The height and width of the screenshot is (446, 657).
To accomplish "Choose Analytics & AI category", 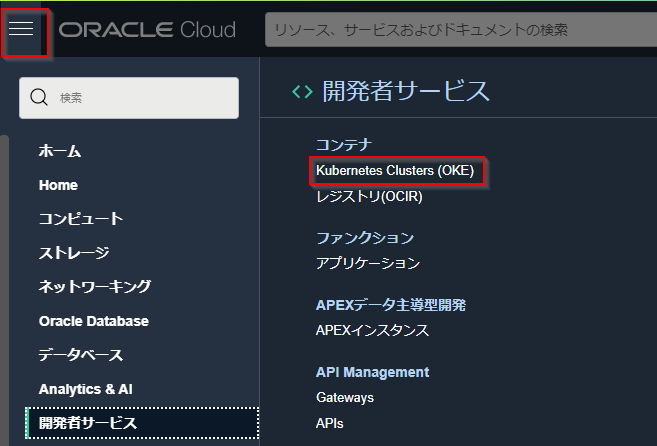I will point(86,388).
